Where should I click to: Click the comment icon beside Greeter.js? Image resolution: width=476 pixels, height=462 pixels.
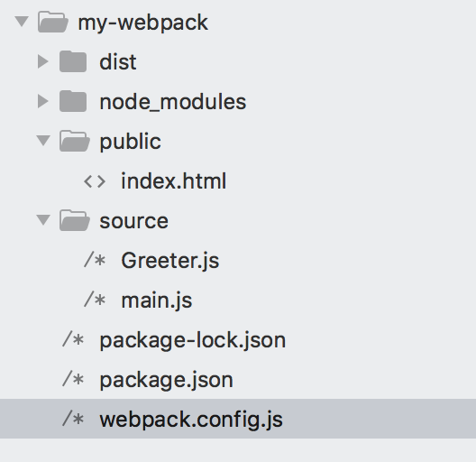(x=95, y=261)
